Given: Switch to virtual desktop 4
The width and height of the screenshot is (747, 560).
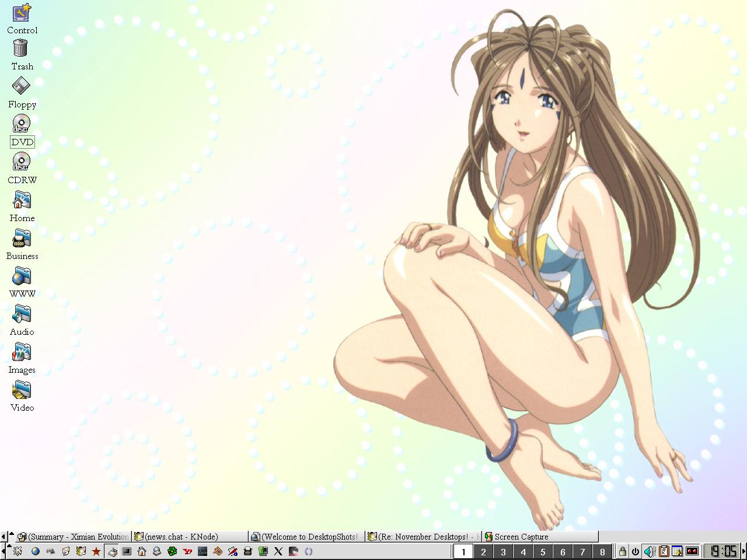Looking at the screenshot, I should point(523,551).
